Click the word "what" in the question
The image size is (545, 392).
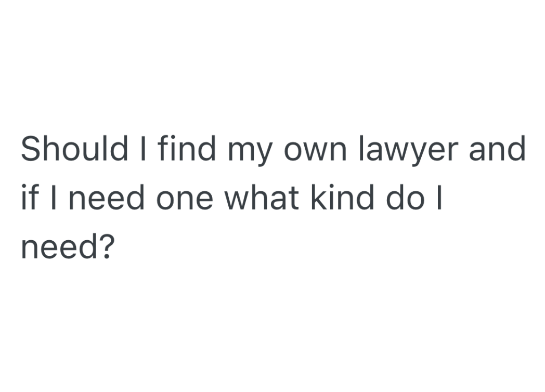point(261,199)
